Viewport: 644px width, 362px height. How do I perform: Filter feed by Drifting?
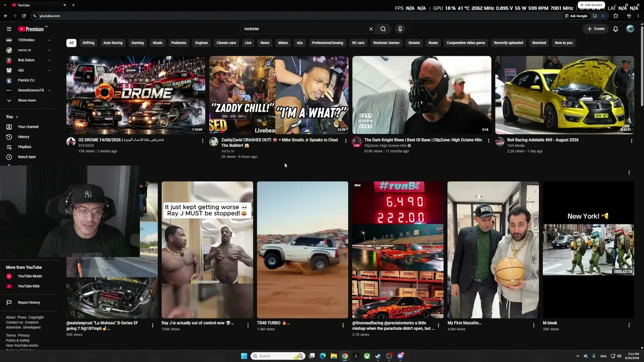coord(89,43)
